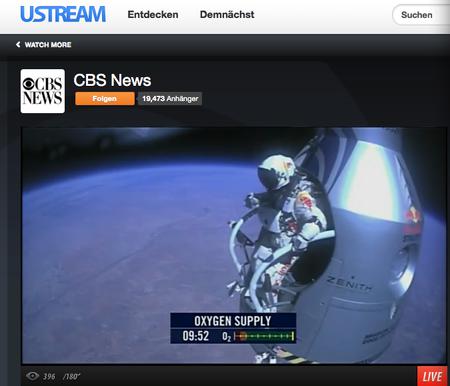Select the WATCH MORE link text
The image size is (450, 386).
(x=48, y=45)
